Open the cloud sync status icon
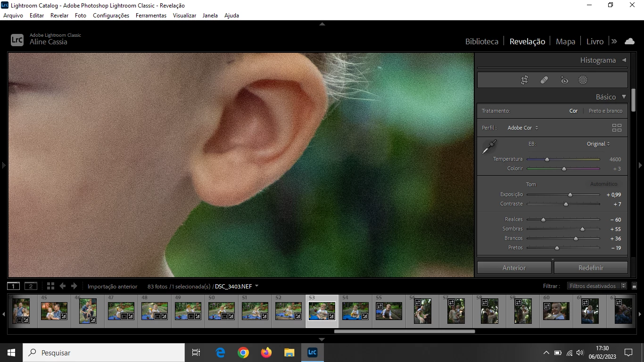 click(629, 41)
